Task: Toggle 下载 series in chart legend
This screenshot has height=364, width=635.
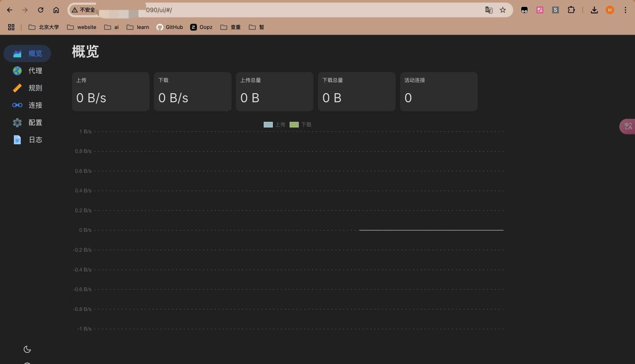Action: click(300, 125)
